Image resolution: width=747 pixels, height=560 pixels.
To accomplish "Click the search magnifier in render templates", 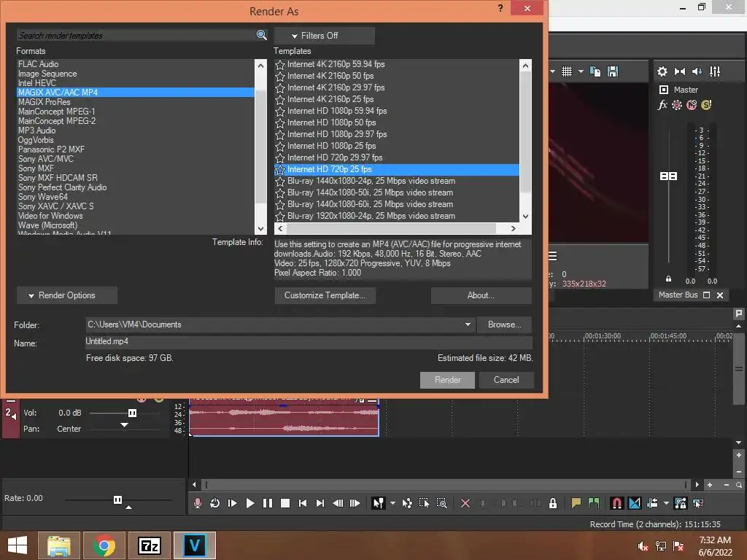I will click(x=262, y=35).
